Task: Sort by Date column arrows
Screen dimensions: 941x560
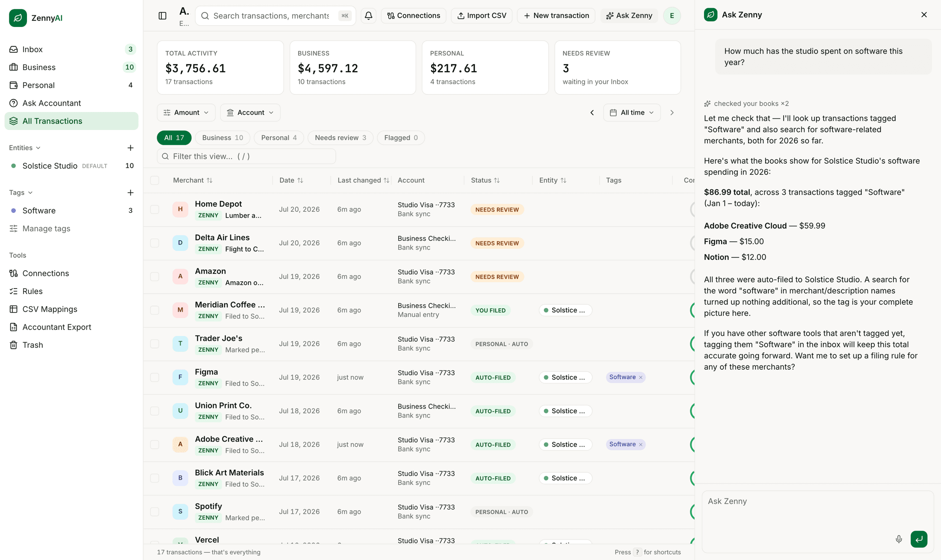Action: click(x=300, y=180)
